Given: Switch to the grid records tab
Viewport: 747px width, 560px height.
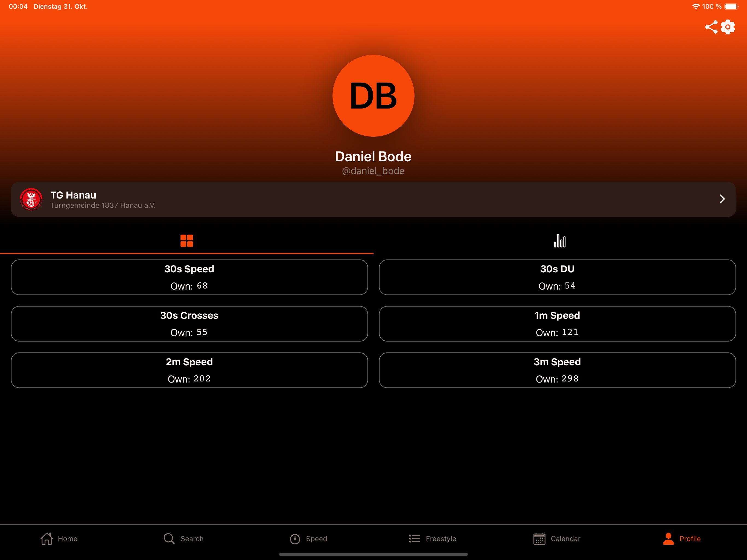Looking at the screenshot, I should click(x=187, y=241).
